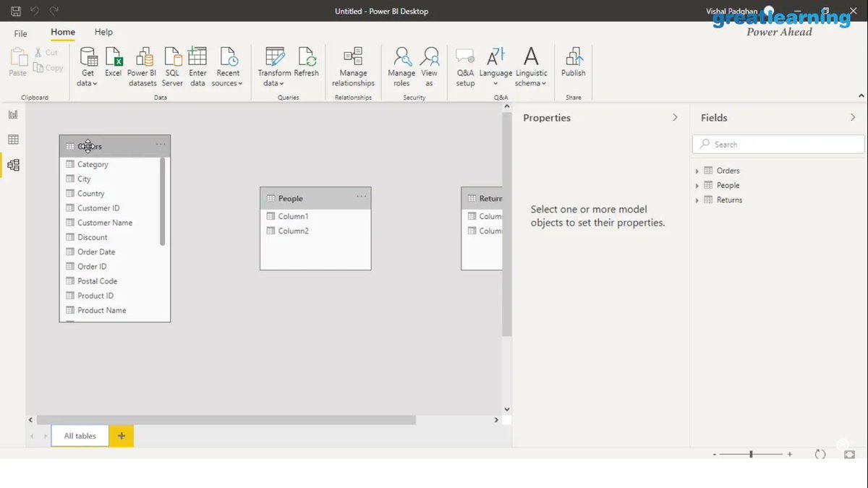
Task: Expand the People table in Fields
Action: click(697, 186)
